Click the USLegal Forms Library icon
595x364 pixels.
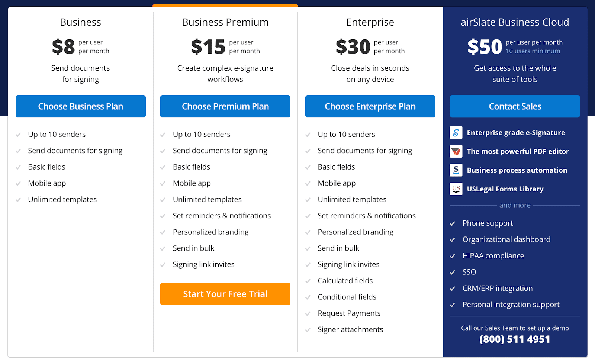click(x=456, y=189)
